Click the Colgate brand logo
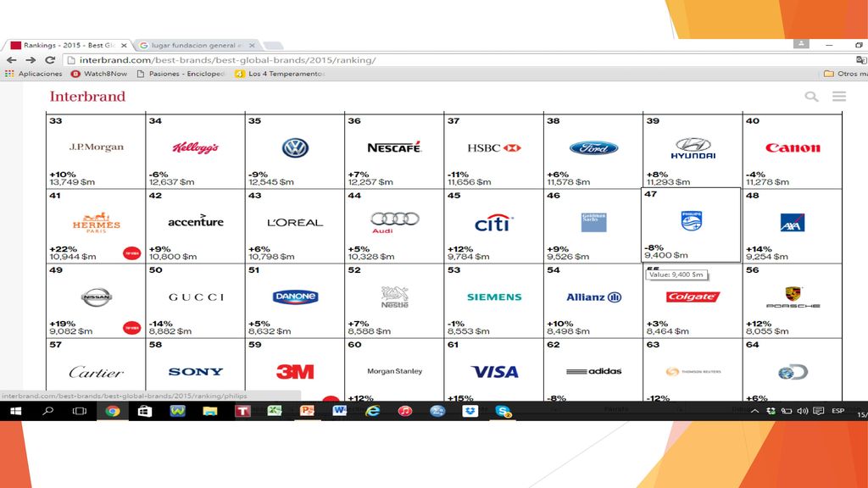Screen dimensions: 868x488 tap(693, 297)
